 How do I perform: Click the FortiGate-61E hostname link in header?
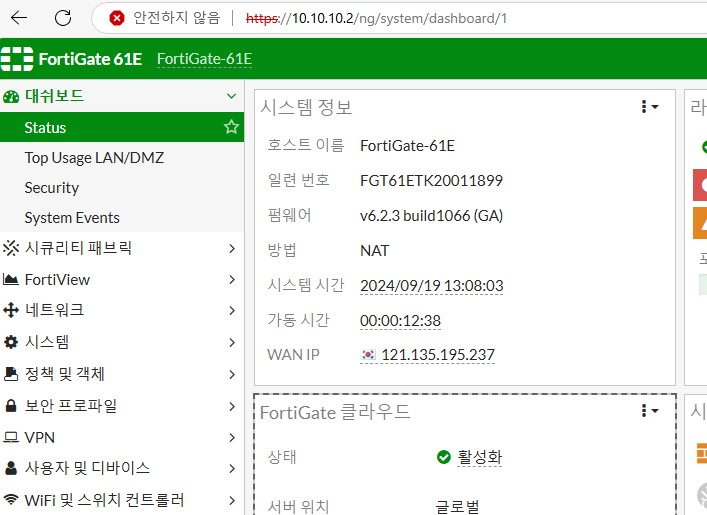point(204,59)
